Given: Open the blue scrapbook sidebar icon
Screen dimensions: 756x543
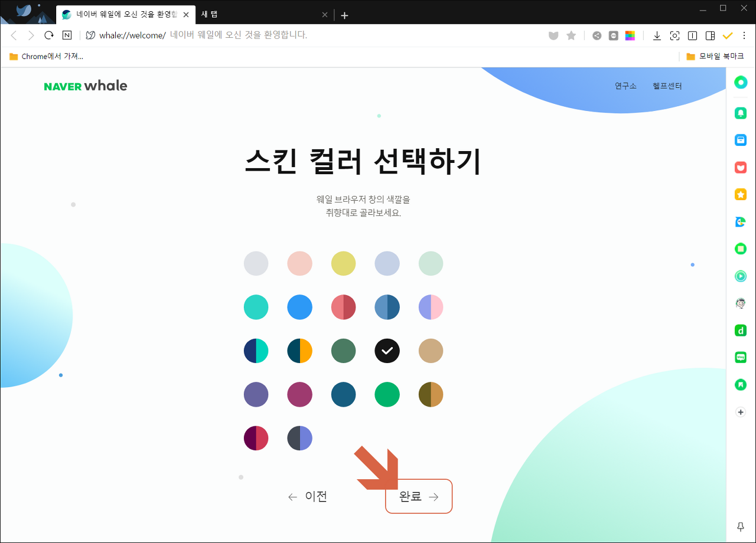Looking at the screenshot, I should [741, 140].
